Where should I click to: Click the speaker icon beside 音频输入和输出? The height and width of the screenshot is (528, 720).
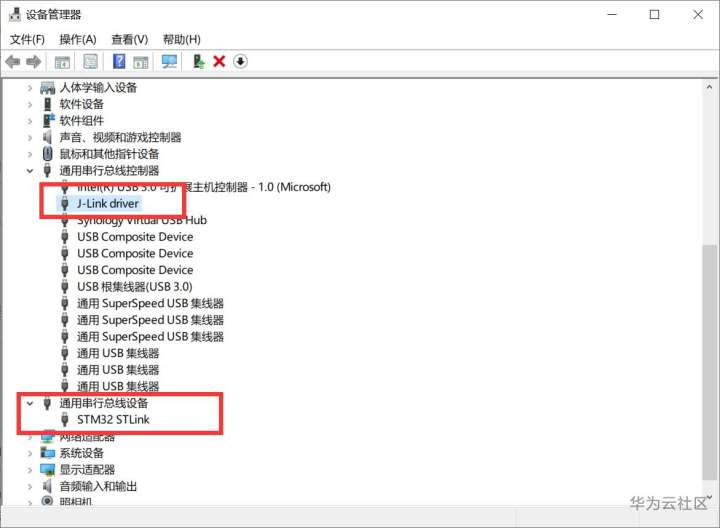click(47, 486)
